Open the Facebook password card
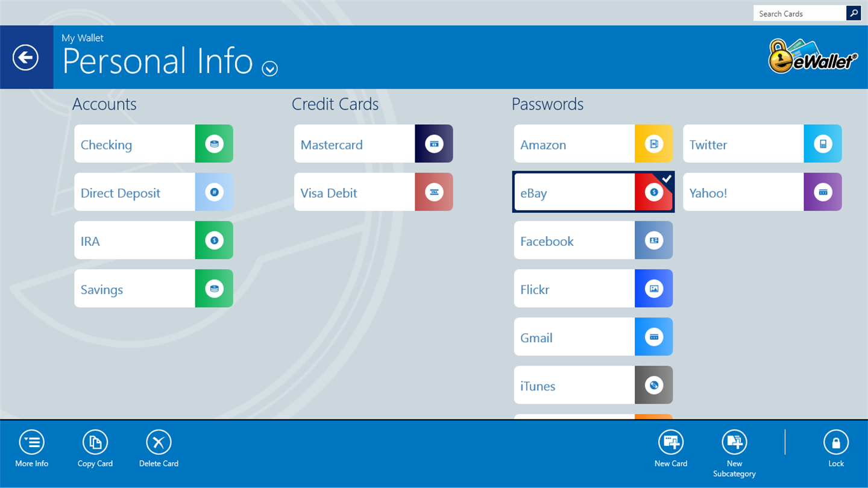 594,240
